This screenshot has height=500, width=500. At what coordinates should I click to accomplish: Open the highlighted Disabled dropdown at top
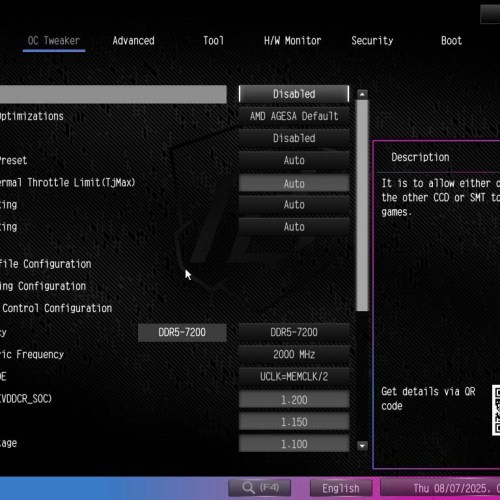(x=294, y=94)
